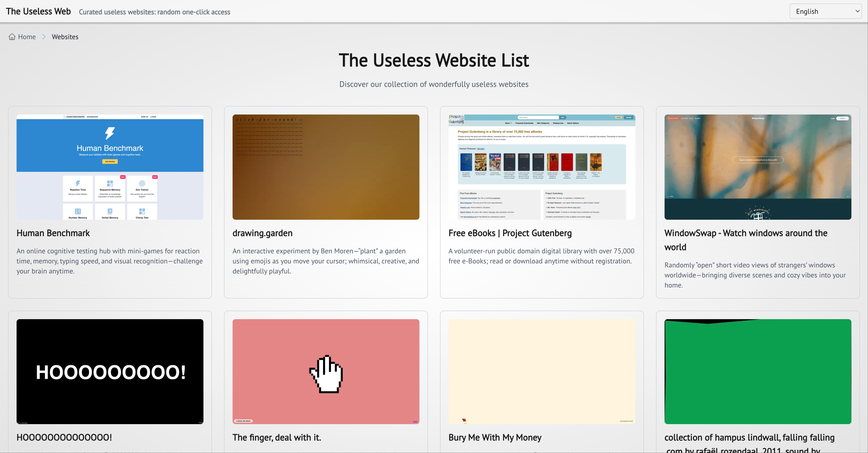Click the language dropdown arrow
The image size is (868, 453).
[x=857, y=12]
